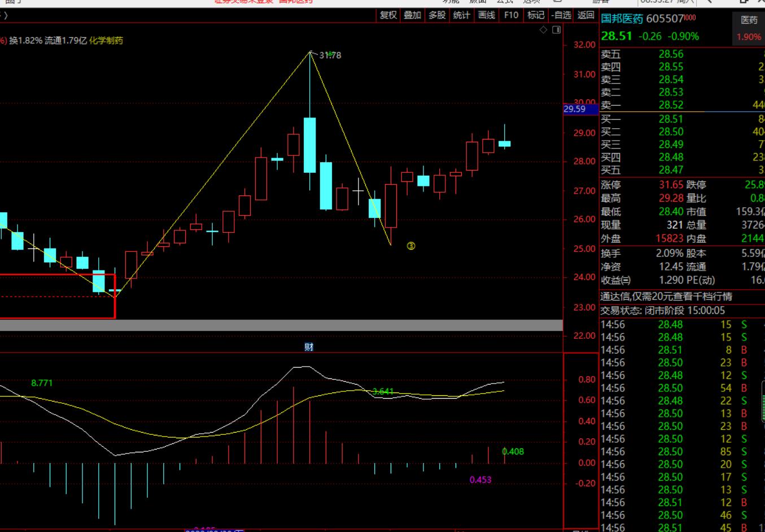Click the 财 finance marker icon
765x532 pixels.
coord(309,347)
